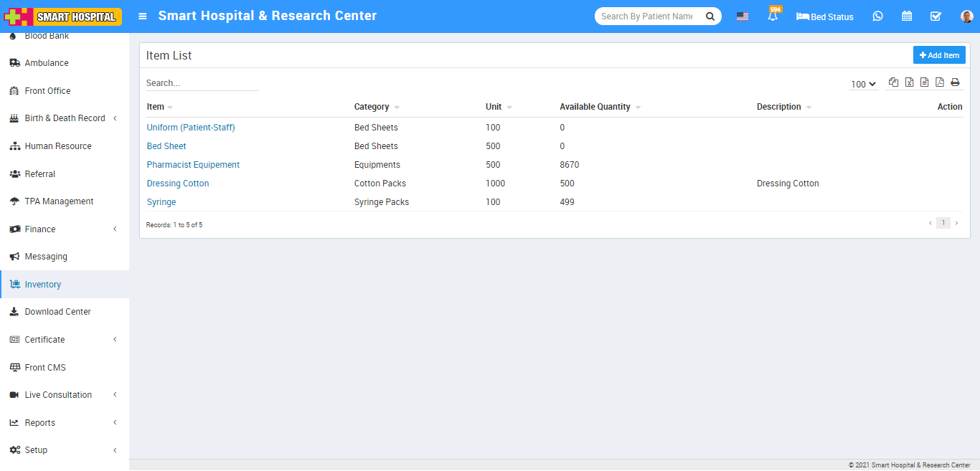Click the copy table export icon
Image resolution: width=980 pixels, height=471 pixels.
pos(893,82)
